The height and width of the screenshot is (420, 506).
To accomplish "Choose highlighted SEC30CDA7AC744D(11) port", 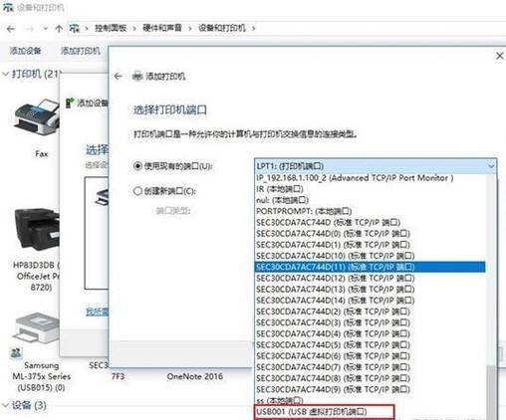I will click(x=371, y=267).
